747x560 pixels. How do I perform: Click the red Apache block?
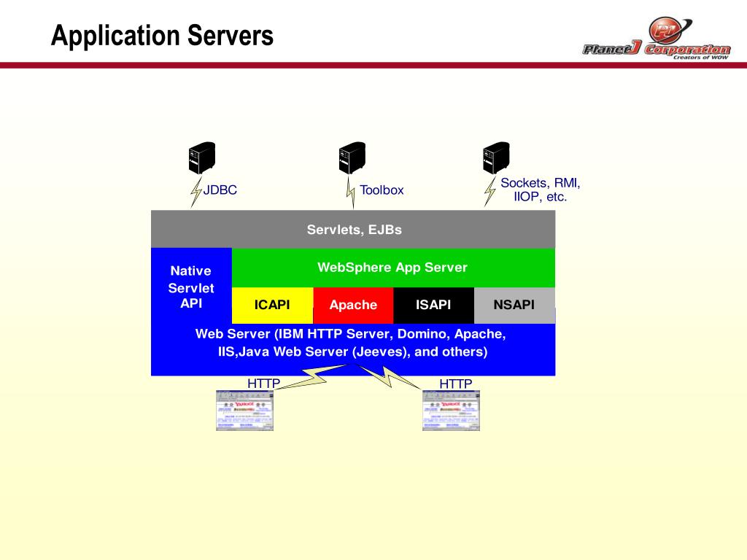point(353,306)
